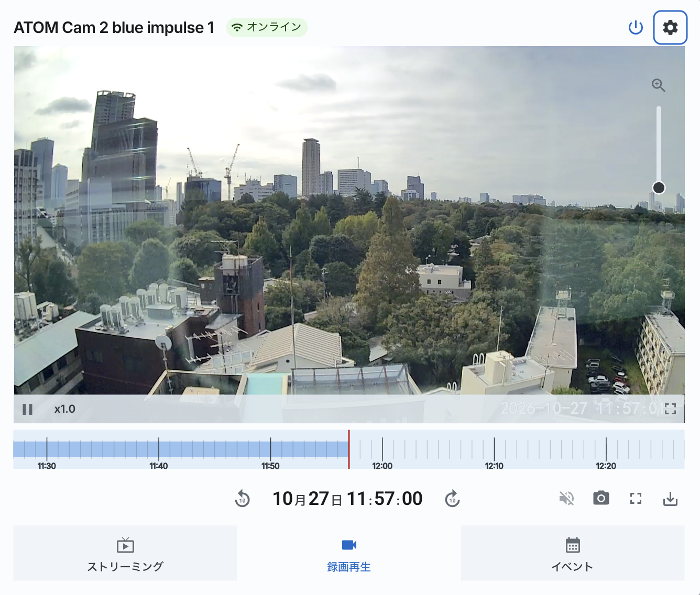Enter fullscreen from the video overlay
This screenshot has height=595, width=700.
pos(670,409)
